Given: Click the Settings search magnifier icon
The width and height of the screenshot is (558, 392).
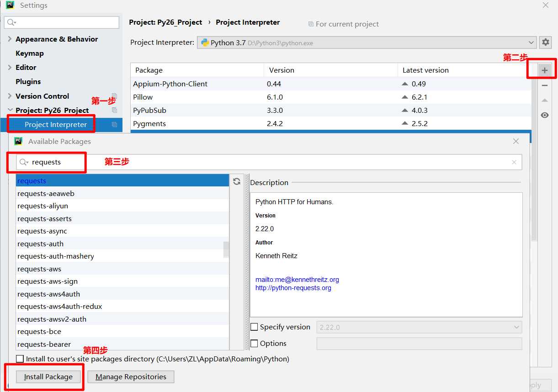Looking at the screenshot, I should tap(11, 22).
